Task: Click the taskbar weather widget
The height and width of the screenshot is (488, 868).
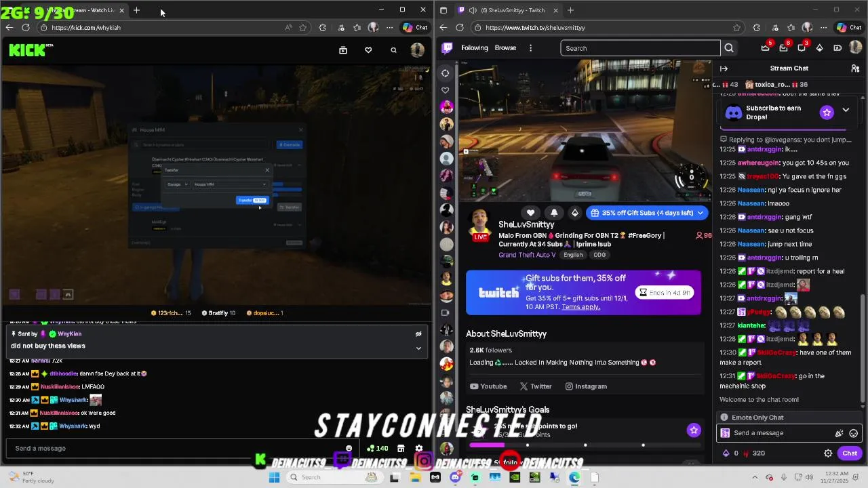Action: pyautogui.click(x=31, y=477)
